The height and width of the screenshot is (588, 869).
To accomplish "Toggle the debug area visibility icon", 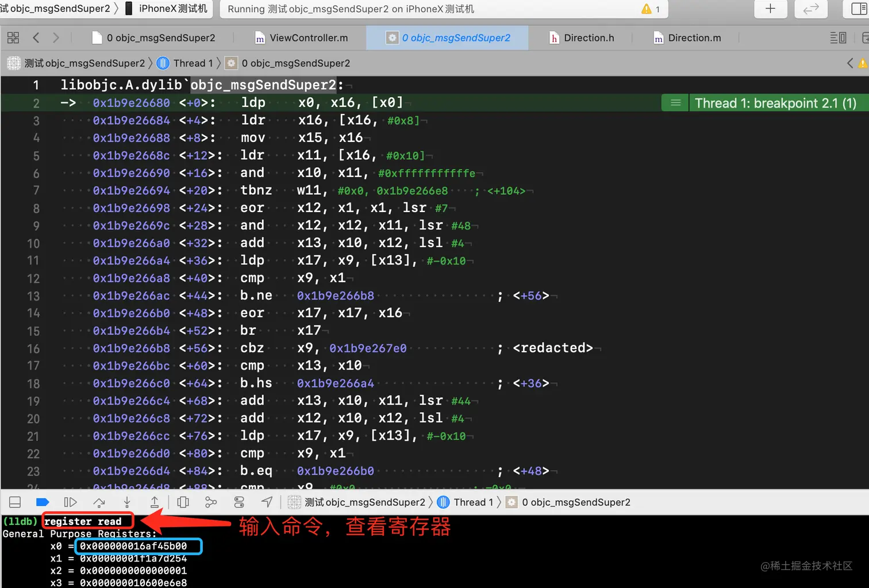I will point(15,502).
